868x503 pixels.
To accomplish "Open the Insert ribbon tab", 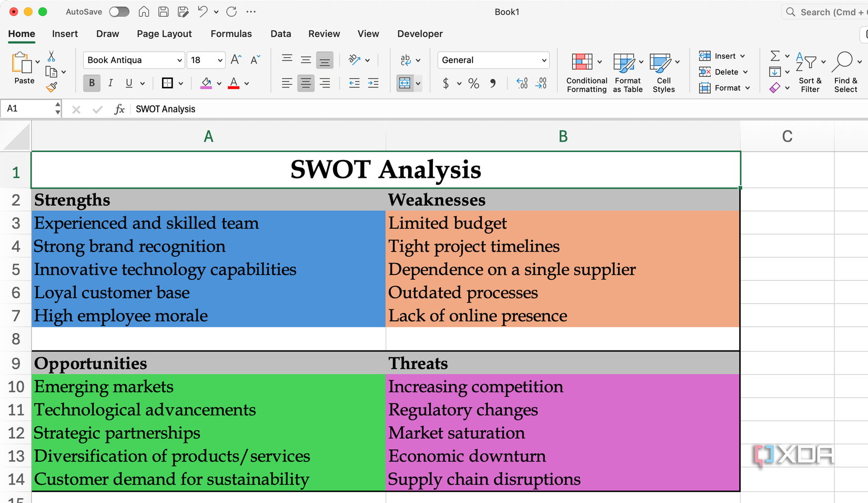I will 65,34.
